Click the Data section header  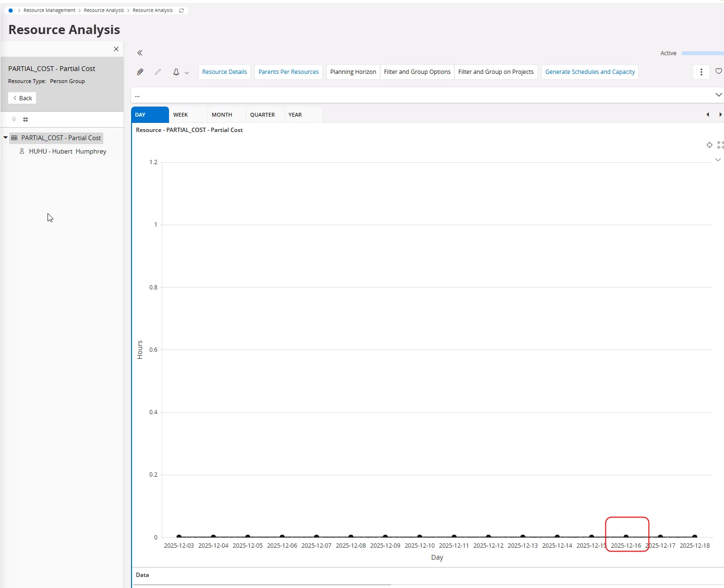tap(143, 575)
